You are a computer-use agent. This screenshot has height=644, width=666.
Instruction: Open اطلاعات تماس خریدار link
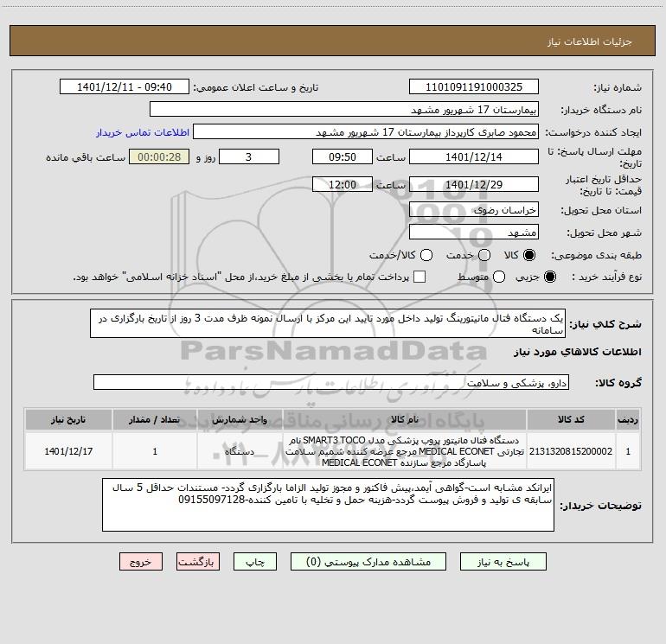click(x=143, y=132)
